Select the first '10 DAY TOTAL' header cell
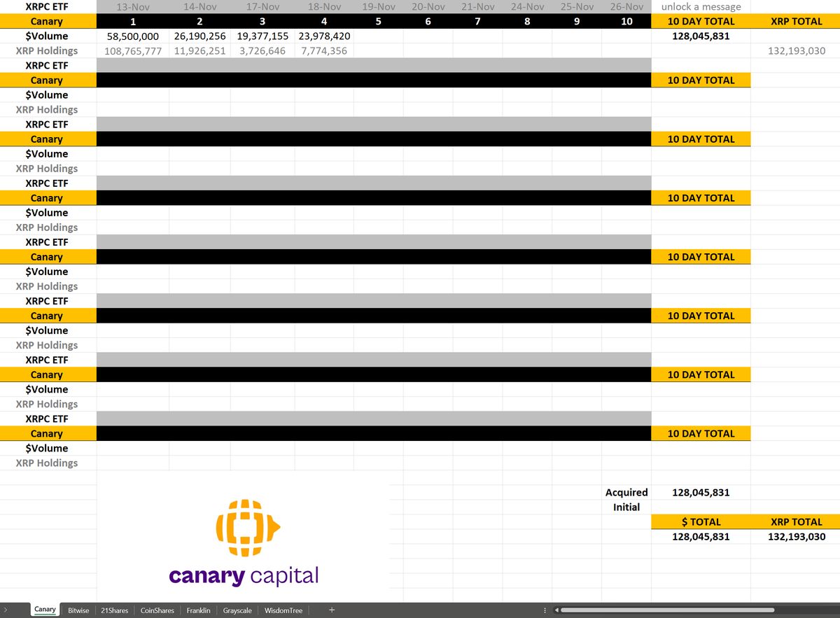The width and height of the screenshot is (840, 618). [700, 21]
